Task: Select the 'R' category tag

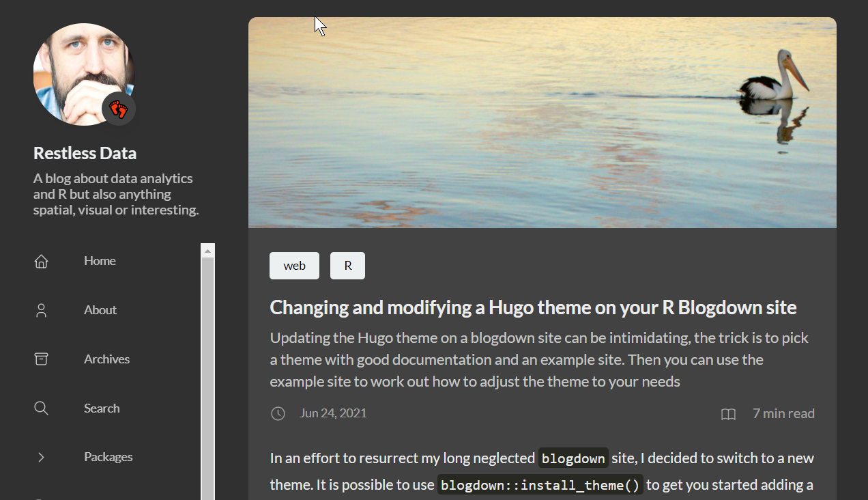Action: pos(347,266)
